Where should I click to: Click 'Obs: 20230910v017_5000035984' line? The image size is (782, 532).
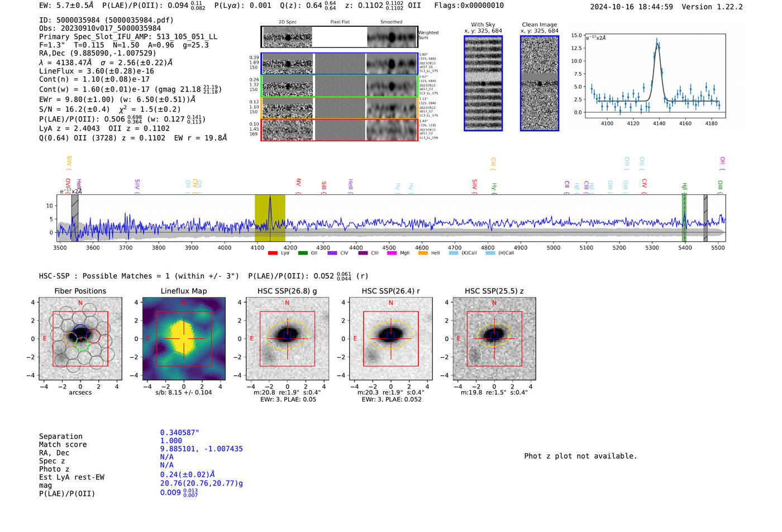click(100, 28)
